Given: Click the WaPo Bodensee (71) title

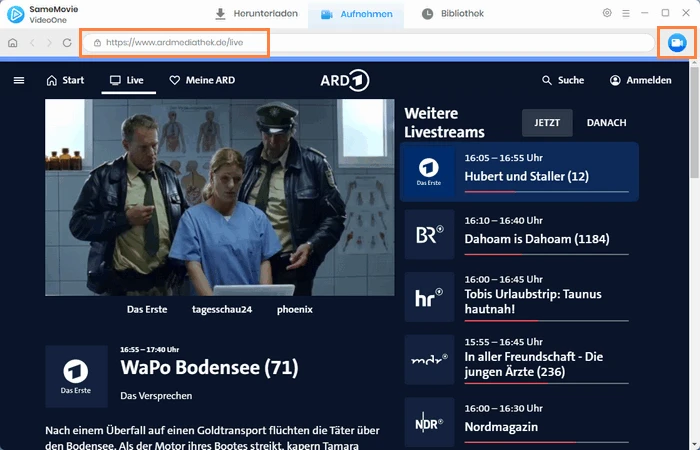Looking at the screenshot, I should coord(209,368).
